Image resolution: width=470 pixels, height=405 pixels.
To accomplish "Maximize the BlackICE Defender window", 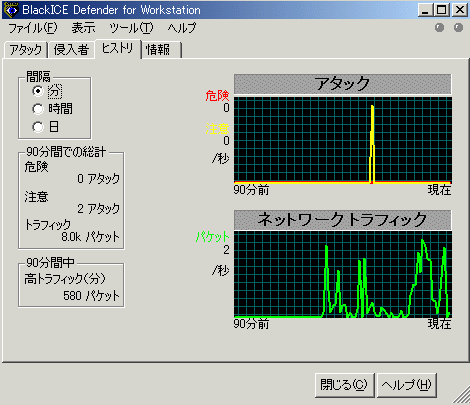I will (442, 10).
